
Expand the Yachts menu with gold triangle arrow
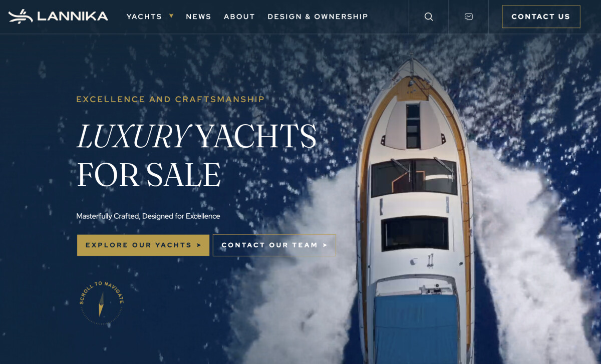tap(171, 16)
